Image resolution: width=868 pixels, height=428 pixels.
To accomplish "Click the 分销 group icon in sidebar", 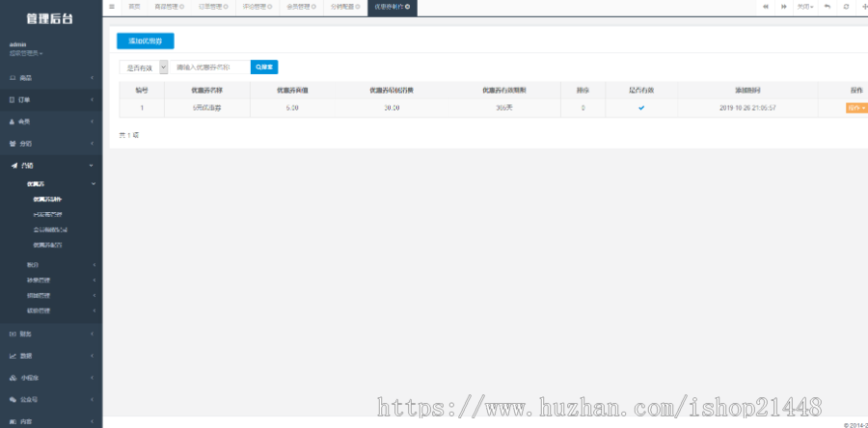I will [x=13, y=144].
